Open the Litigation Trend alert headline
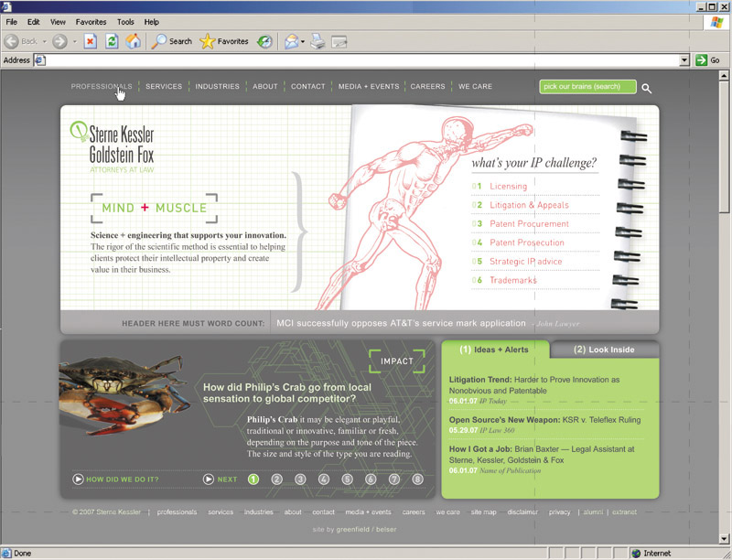The image size is (732, 560). click(x=534, y=385)
